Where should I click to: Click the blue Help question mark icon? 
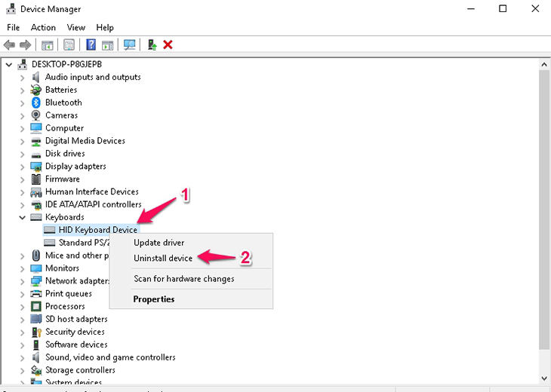(91, 45)
